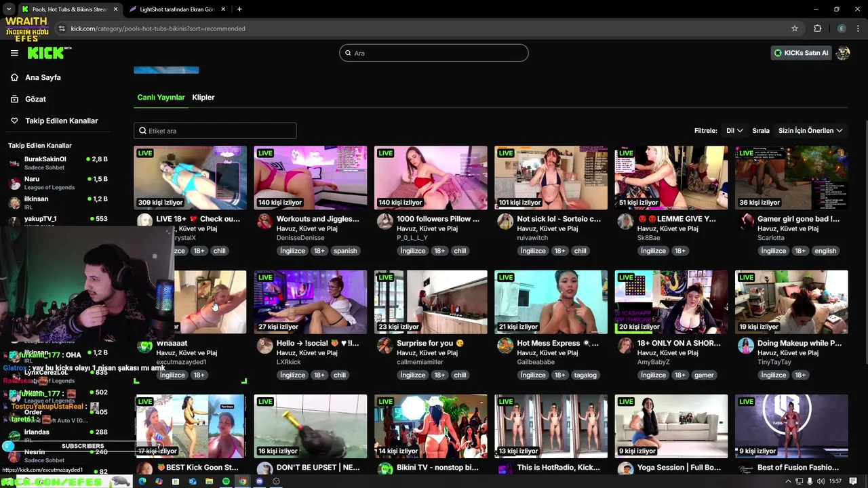Close the LightShot browser tab

(x=223, y=9)
